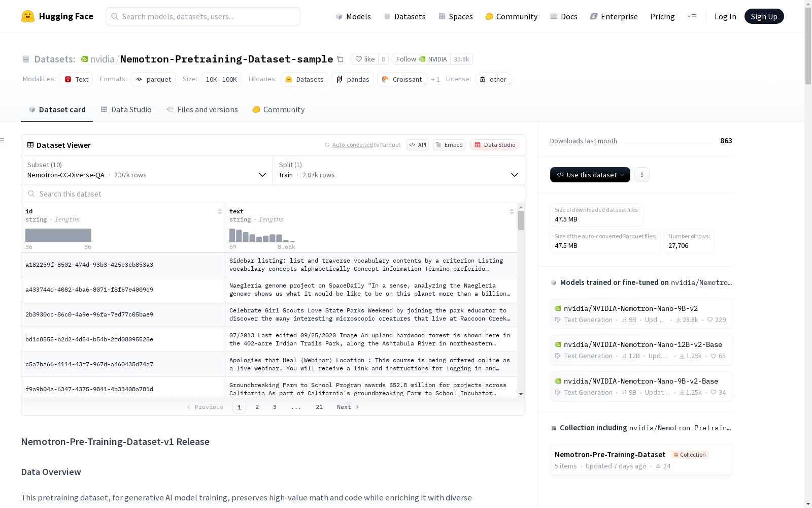Open the left sidebar table of contents icon
Image resolution: width=812 pixels, height=508 pixels.
point(3,140)
